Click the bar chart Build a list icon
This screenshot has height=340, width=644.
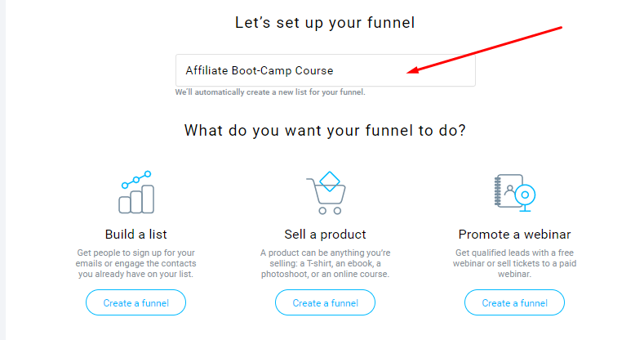pyautogui.click(x=135, y=193)
